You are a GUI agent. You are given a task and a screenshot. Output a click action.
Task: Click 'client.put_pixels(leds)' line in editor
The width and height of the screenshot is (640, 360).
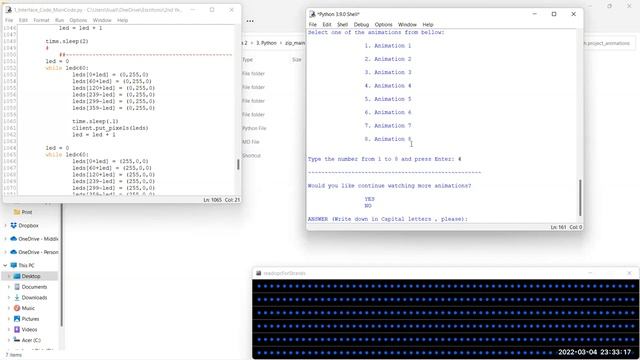(110, 128)
